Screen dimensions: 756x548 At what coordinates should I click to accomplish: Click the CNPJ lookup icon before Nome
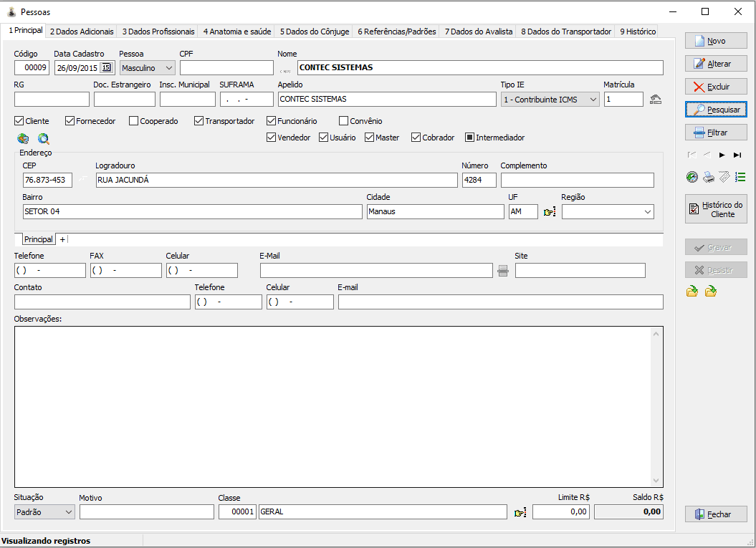point(285,70)
